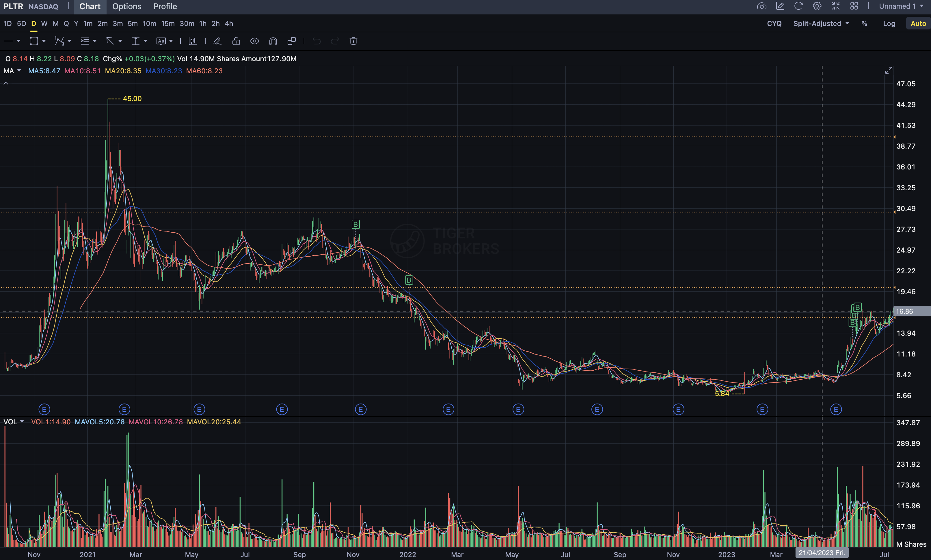
Task: Toggle the Log scale
Action: tap(889, 23)
